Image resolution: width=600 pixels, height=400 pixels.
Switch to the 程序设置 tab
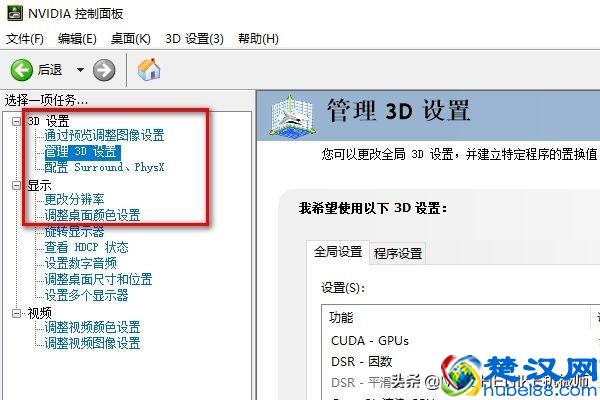[x=398, y=253]
